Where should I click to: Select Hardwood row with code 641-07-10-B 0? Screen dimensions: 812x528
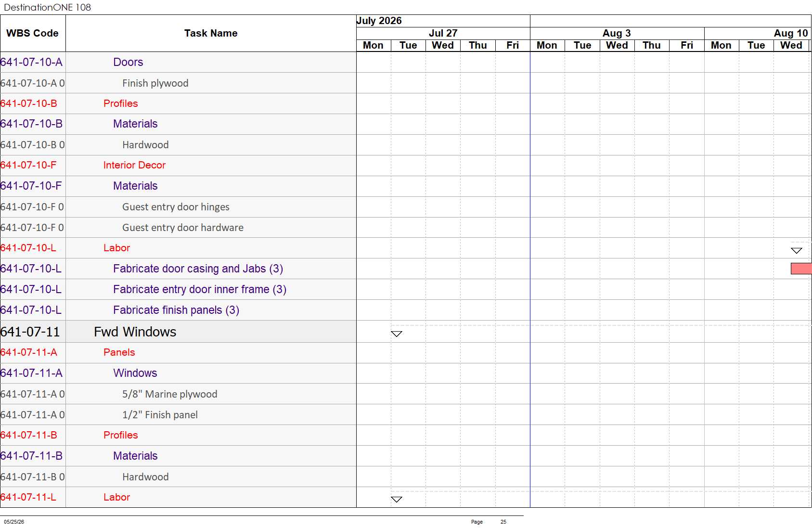(x=145, y=145)
